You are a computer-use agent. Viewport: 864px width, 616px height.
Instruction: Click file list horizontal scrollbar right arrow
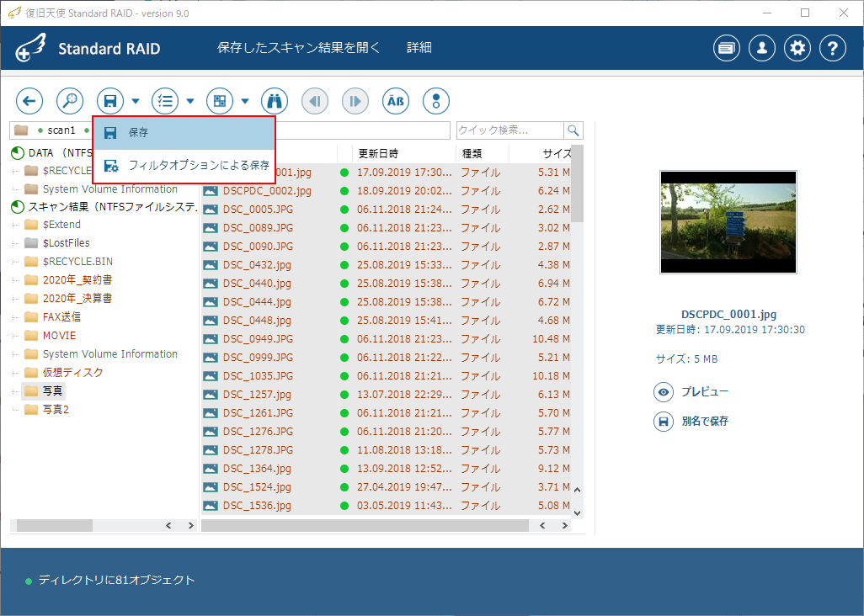click(x=565, y=526)
